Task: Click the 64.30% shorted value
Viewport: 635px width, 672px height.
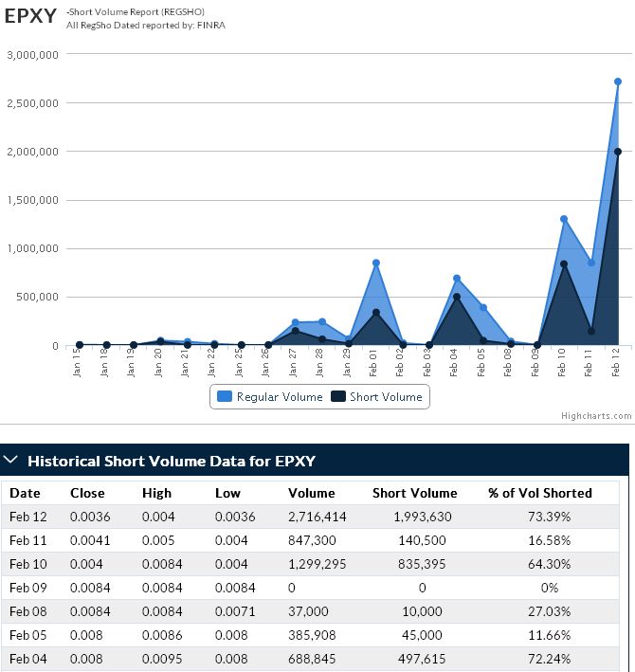Action: [x=550, y=564]
